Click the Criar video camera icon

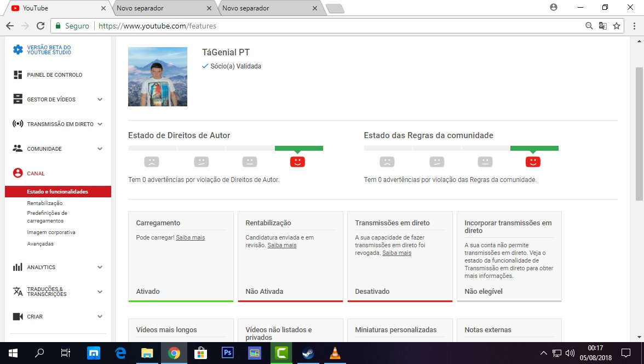coord(18,316)
